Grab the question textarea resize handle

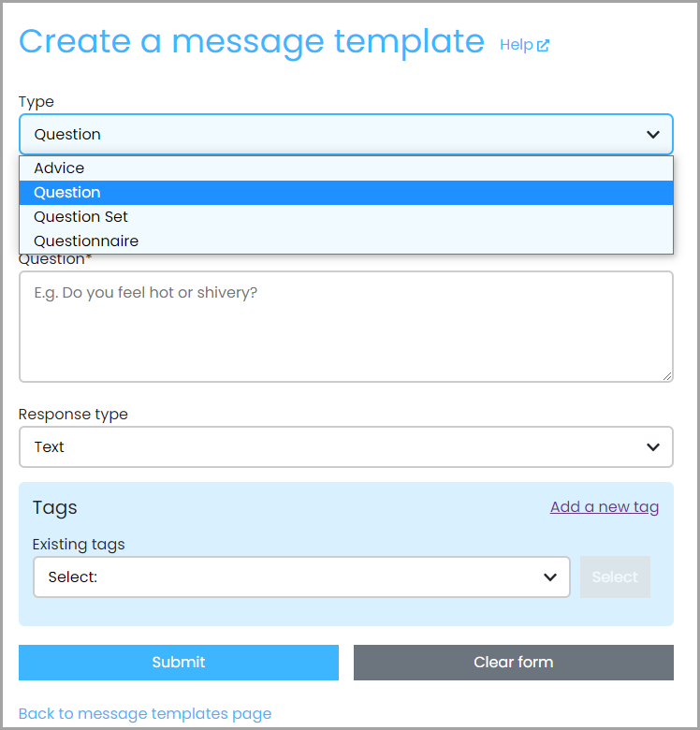(x=667, y=376)
